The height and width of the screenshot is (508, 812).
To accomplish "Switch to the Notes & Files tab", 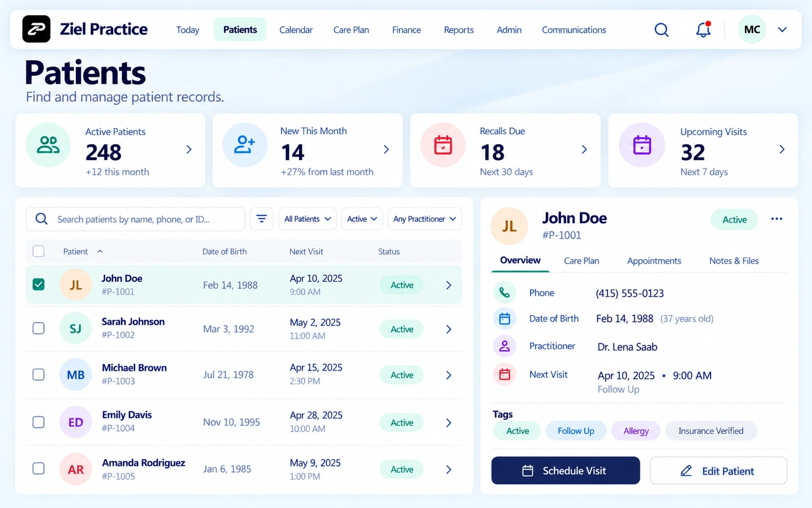I will point(734,261).
